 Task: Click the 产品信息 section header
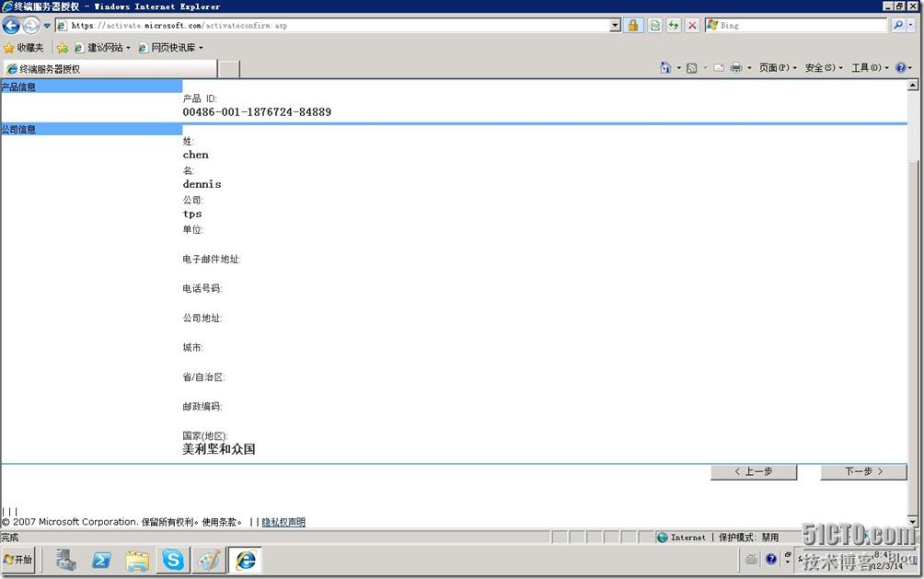[x=91, y=87]
